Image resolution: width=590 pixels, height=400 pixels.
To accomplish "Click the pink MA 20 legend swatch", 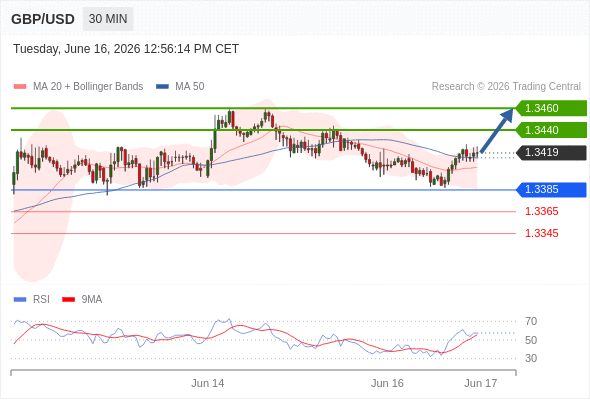I will [20, 87].
